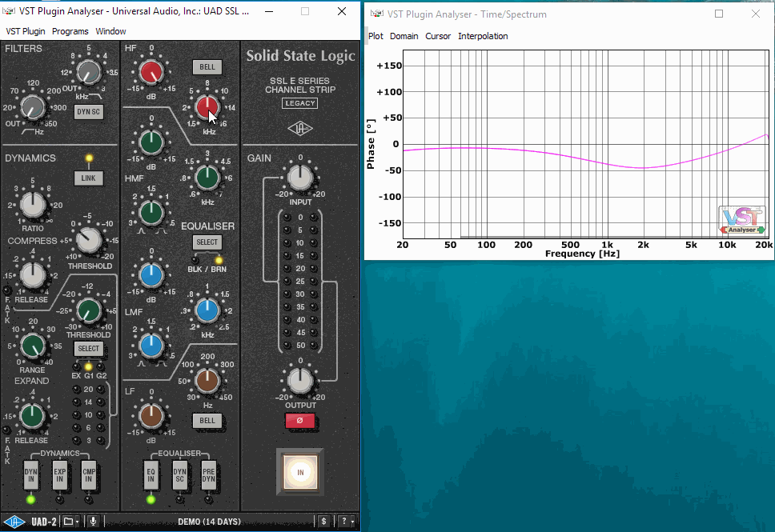Click the red HF gain dB knob
Image resolution: width=775 pixels, height=532 pixels.
151,73
